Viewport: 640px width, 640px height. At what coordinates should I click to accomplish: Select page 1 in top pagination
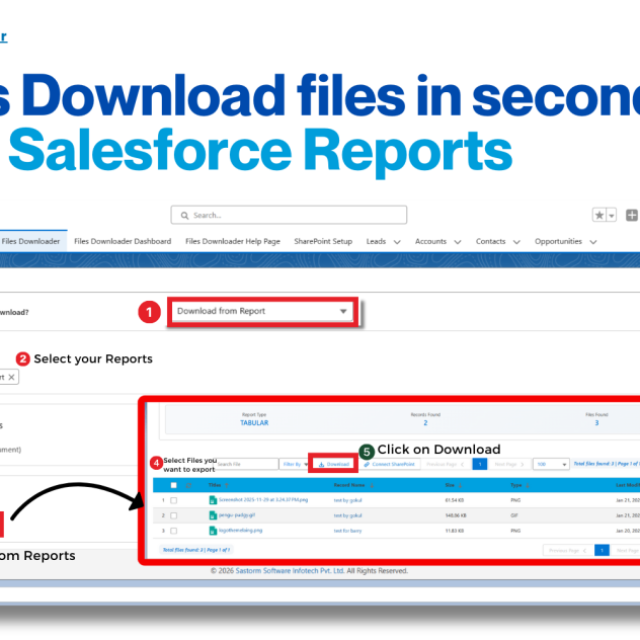tap(480, 464)
